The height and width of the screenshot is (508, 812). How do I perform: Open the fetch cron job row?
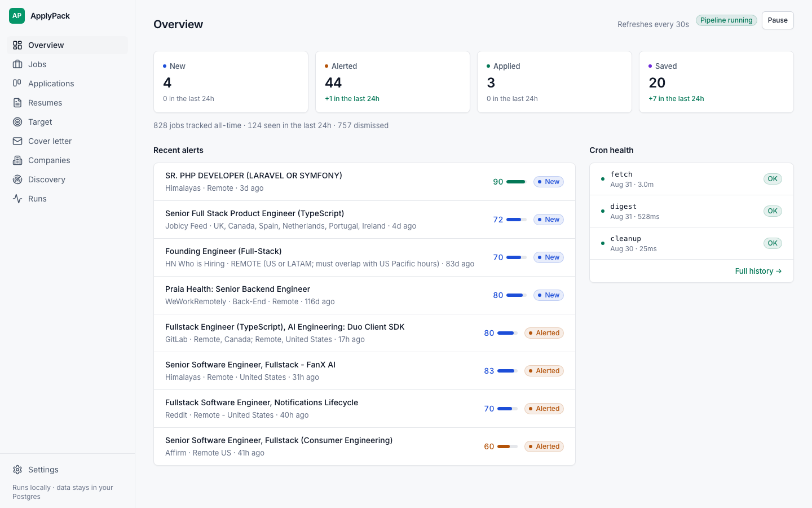point(691,179)
